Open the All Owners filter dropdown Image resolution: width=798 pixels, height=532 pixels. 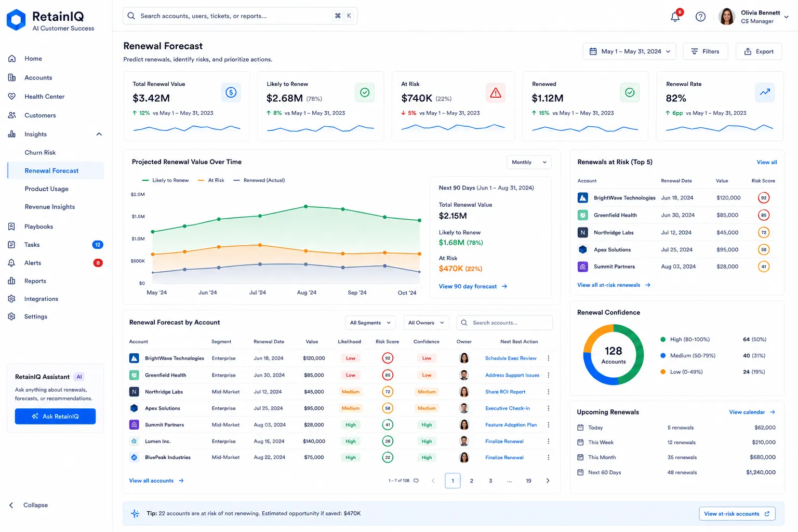coord(427,323)
